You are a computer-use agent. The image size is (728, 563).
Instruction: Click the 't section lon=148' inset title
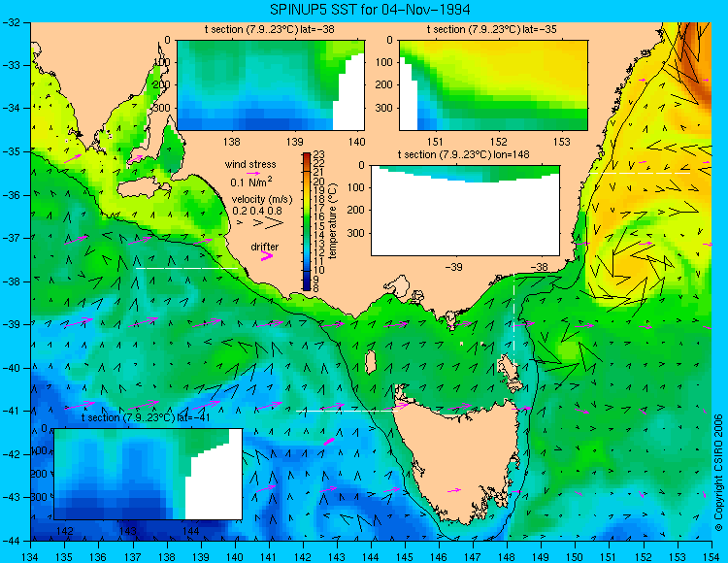[x=463, y=154]
